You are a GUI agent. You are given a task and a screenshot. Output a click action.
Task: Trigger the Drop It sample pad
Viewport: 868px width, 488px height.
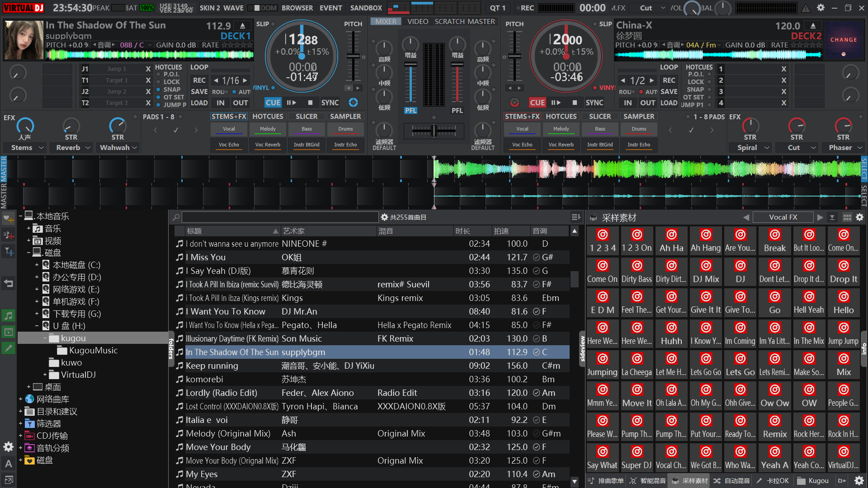pos(843,272)
